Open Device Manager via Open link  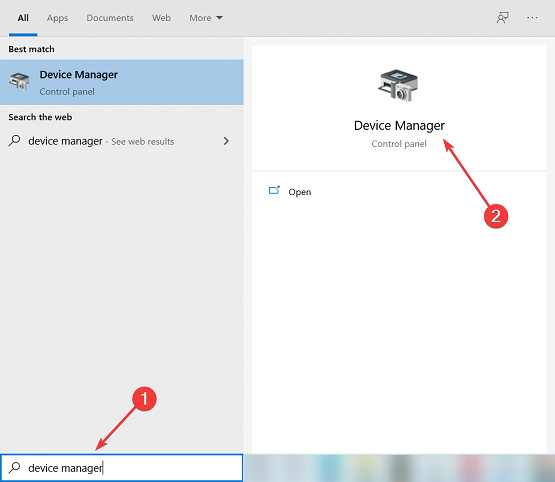click(299, 192)
